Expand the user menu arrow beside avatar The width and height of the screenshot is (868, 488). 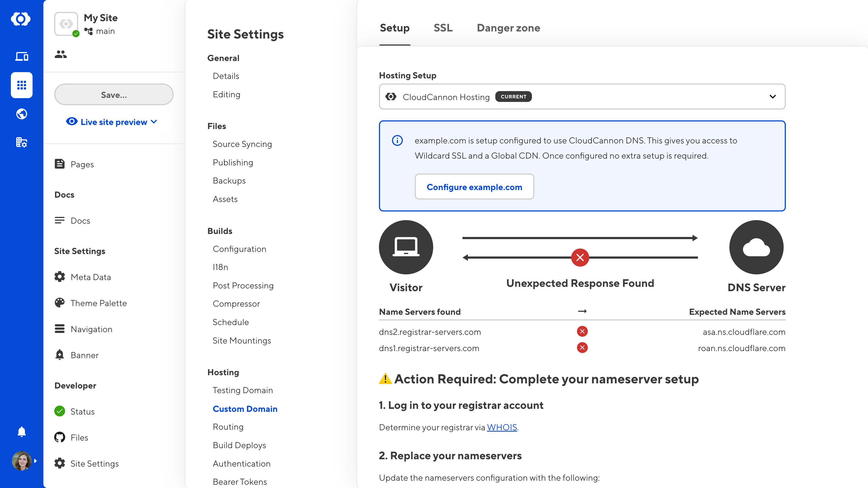click(x=35, y=461)
